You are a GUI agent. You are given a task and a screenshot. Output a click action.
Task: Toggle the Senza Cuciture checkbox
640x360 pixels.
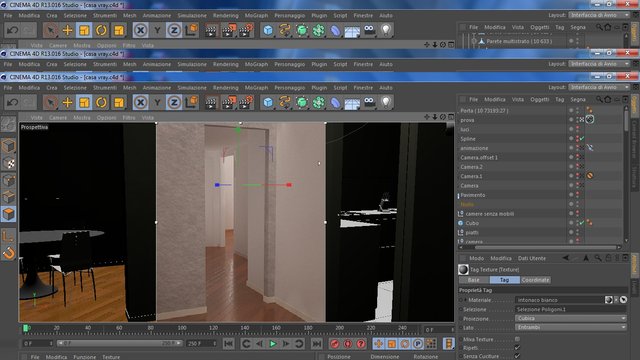point(517,356)
